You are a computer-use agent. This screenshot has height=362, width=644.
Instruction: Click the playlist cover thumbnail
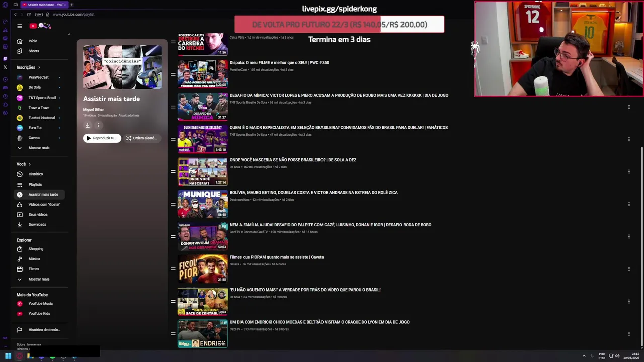coord(122,67)
